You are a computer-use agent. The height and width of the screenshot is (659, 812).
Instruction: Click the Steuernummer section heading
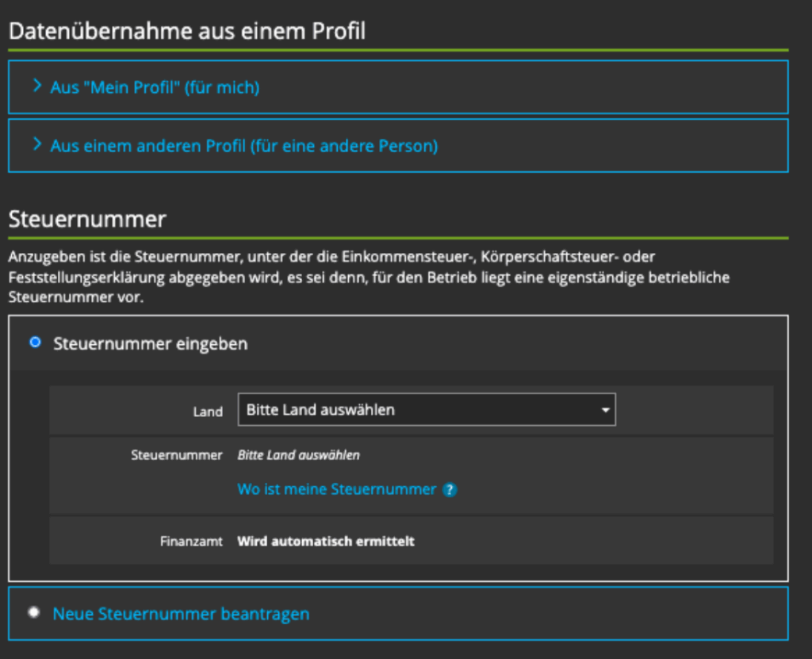[87, 219]
